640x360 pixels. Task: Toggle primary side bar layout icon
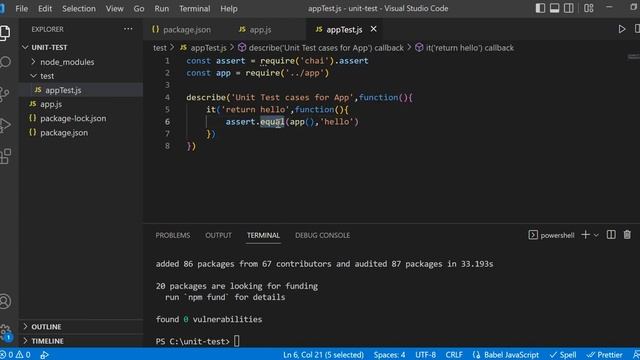[540, 8]
